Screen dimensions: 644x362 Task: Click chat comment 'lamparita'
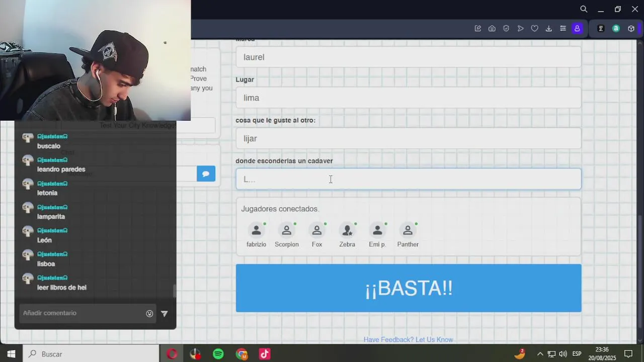[x=51, y=217]
